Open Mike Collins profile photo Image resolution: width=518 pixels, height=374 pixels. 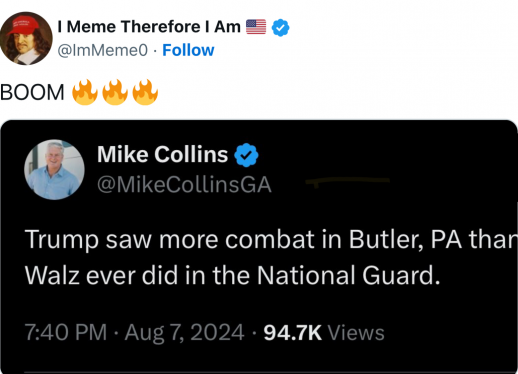[54, 170]
